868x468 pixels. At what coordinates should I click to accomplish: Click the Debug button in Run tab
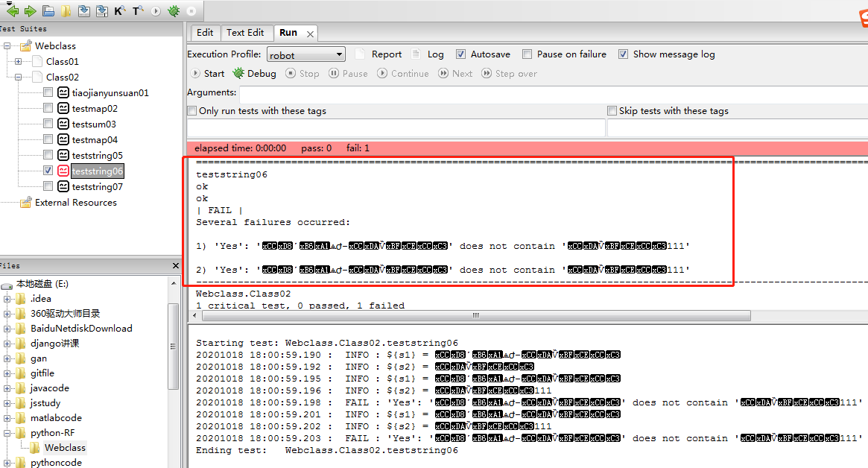pyautogui.click(x=255, y=73)
